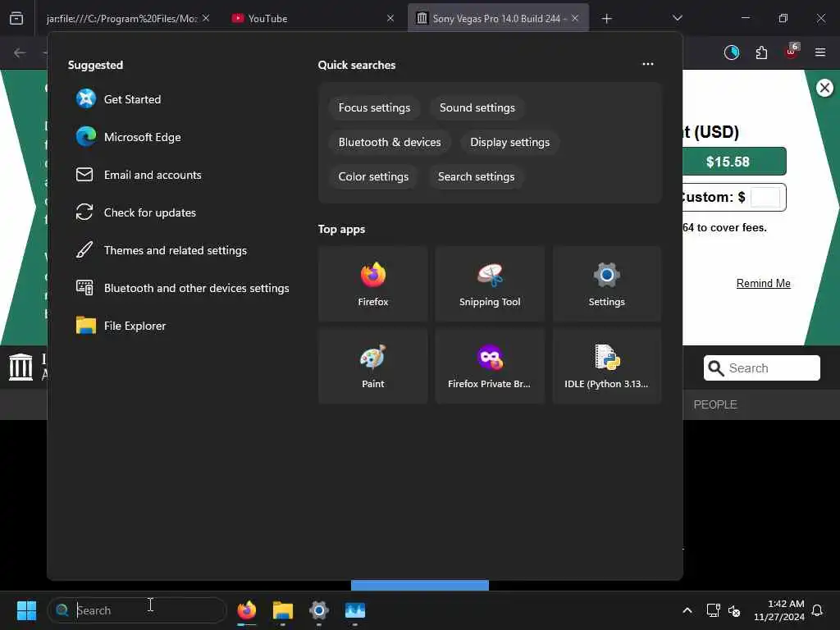Launch Firefox Private Browsing tile
840x630 pixels.
click(x=490, y=366)
